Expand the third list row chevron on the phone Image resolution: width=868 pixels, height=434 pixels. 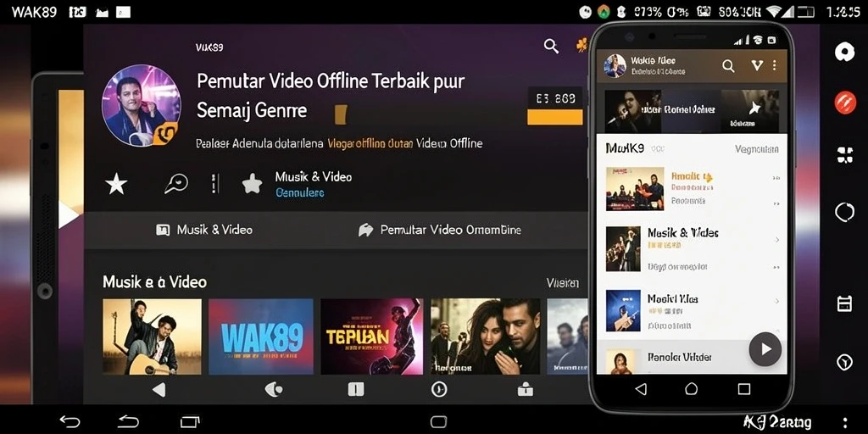(x=777, y=302)
